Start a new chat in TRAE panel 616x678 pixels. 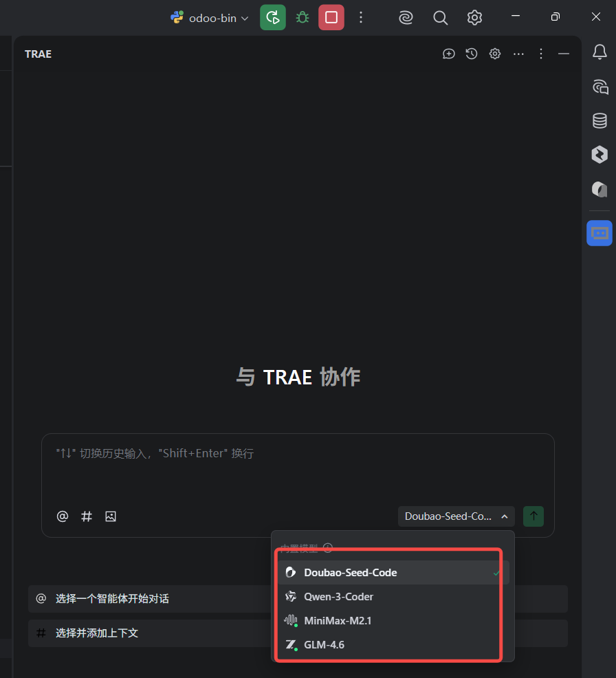pos(449,54)
